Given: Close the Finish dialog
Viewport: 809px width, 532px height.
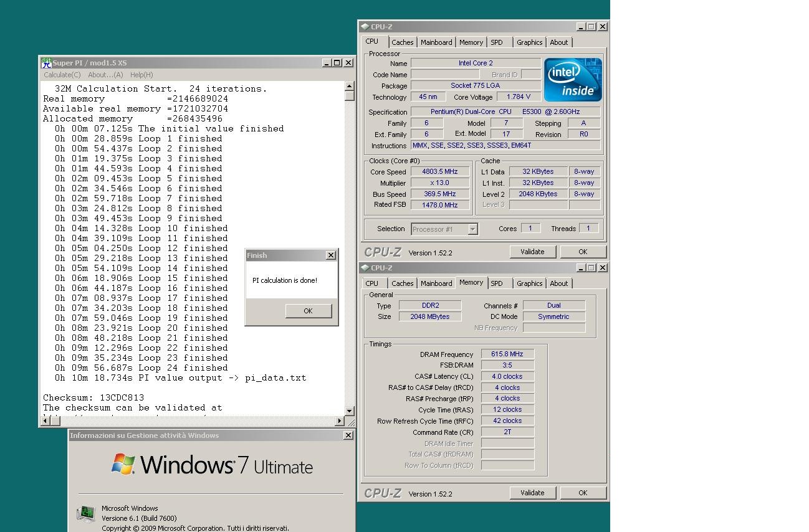Looking at the screenshot, I should click(x=331, y=255).
